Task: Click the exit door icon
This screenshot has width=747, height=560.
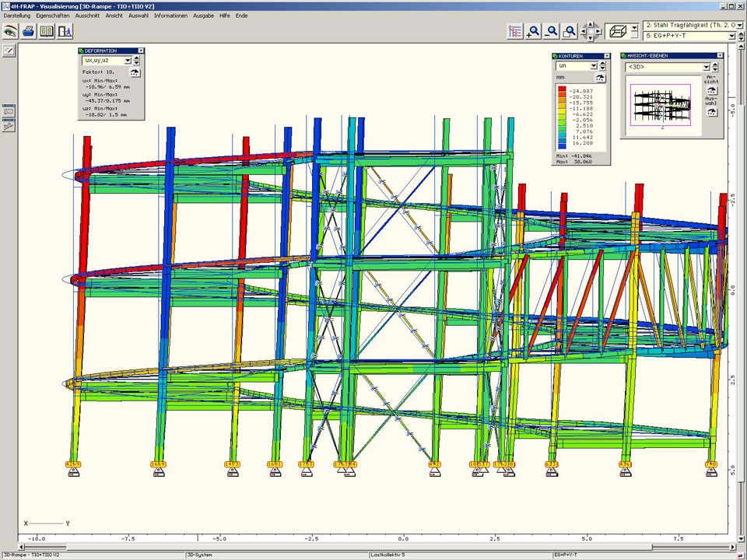Action: 66,31
